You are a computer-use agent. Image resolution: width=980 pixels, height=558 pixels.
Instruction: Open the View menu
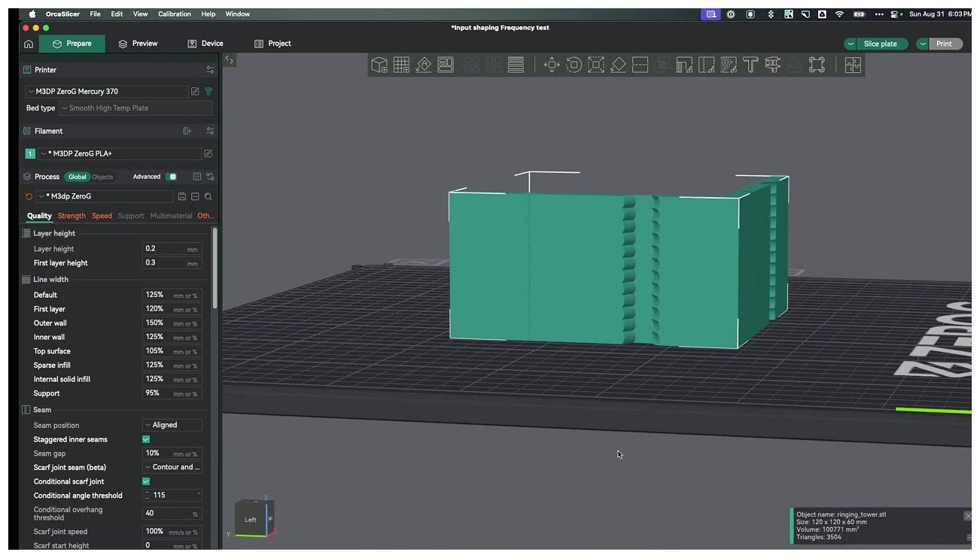pos(140,14)
